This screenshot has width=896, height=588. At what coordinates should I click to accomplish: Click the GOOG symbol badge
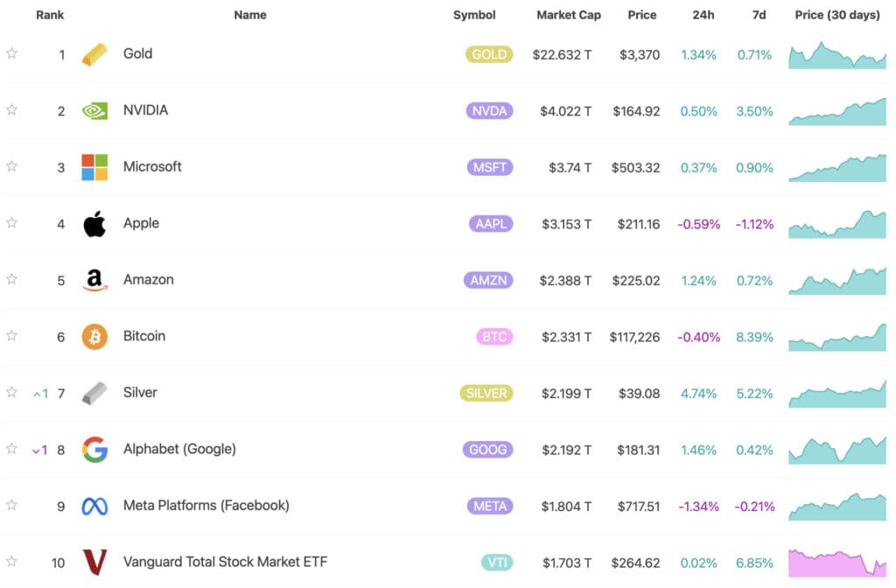tap(487, 450)
